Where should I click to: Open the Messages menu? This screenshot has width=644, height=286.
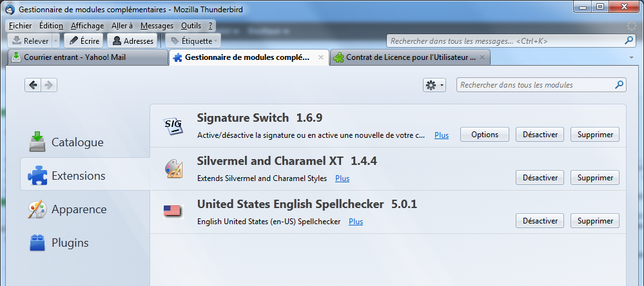(157, 26)
